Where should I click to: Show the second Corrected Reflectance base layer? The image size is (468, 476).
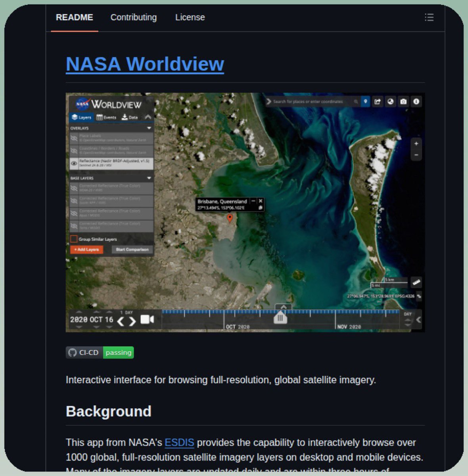coord(74,201)
